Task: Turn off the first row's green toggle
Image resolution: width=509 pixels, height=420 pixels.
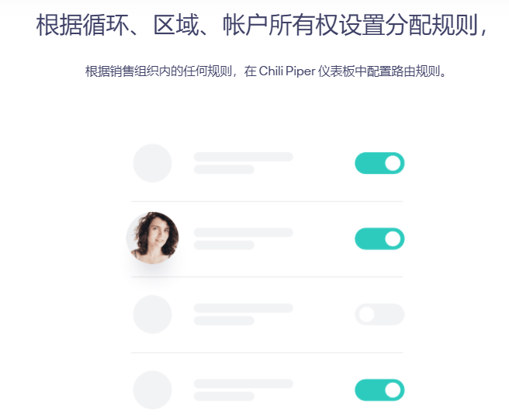Action: [x=379, y=163]
